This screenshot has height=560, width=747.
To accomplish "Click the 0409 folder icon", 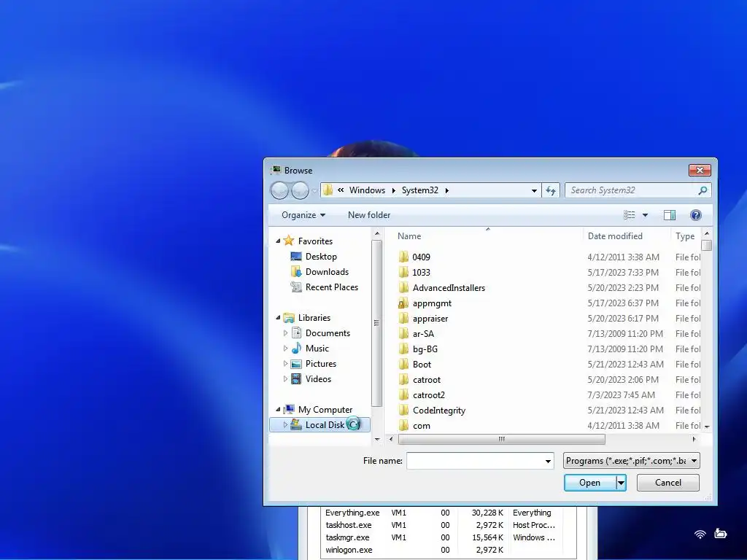I will point(403,257).
